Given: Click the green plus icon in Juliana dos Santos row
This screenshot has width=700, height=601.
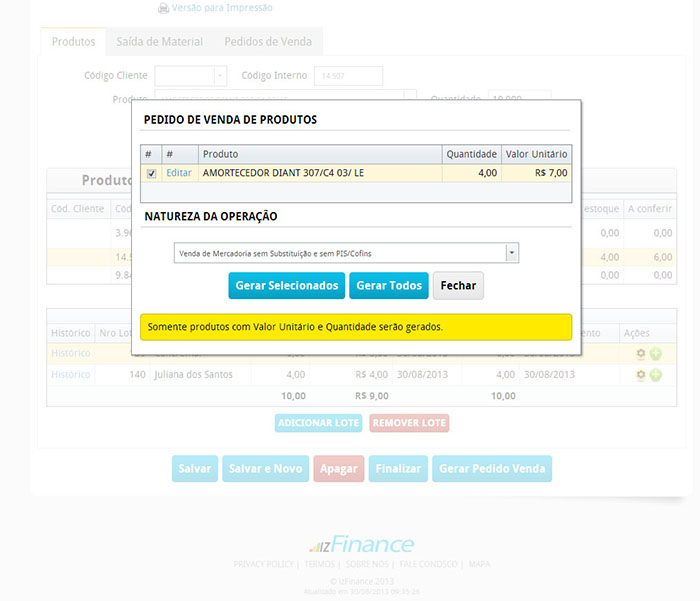Looking at the screenshot, I should (x=656, y=375).
